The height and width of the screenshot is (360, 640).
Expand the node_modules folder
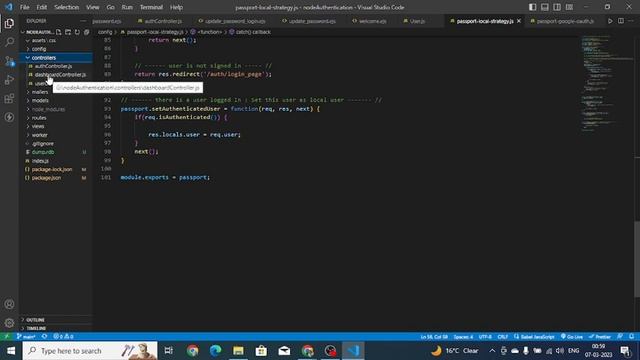[x=48, y=109]
